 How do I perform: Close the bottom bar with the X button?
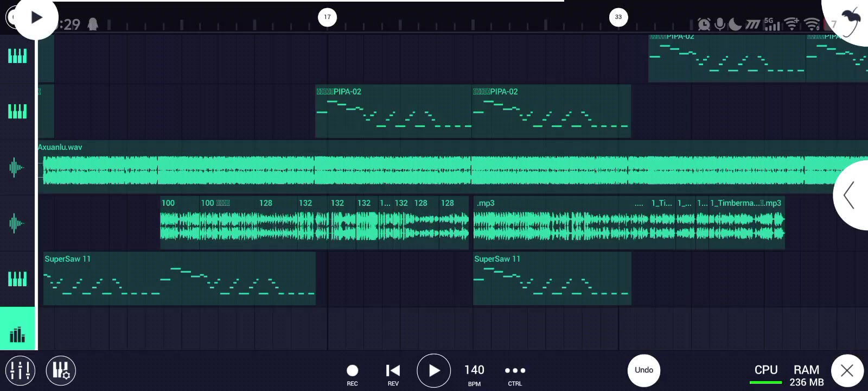(x=847, y=370)
